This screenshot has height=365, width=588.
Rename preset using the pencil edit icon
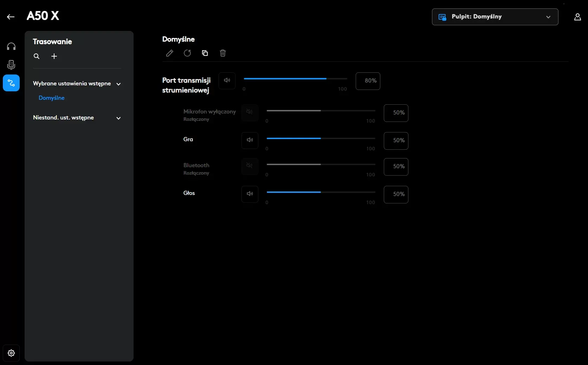(x=169, y=53)
